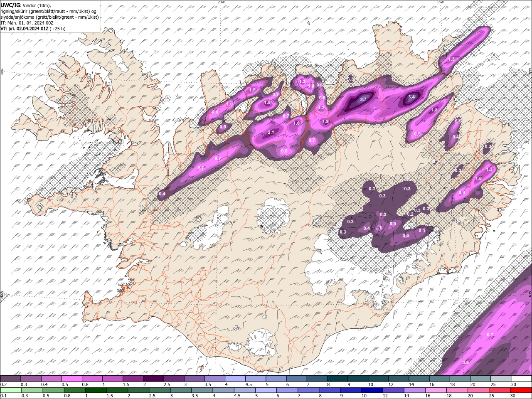The image size is (532, 399).
Task: Click the pale green 0.1 swatch in bottom legend row
Action: pyautogui.click(x=10, y=390)
